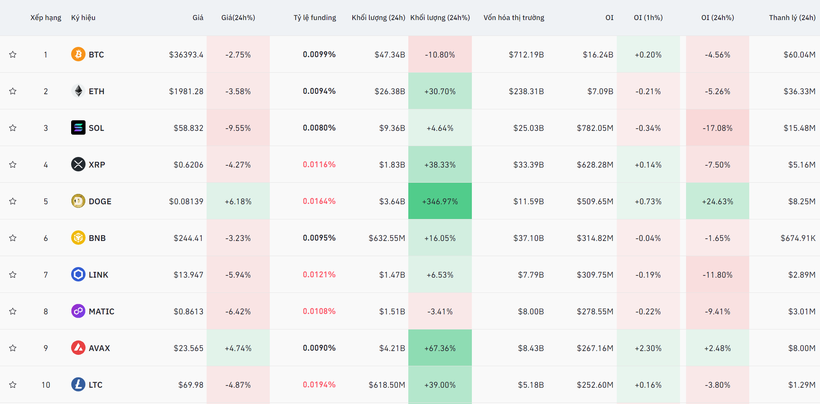Open the MATIC coin name link

(101, 312)
